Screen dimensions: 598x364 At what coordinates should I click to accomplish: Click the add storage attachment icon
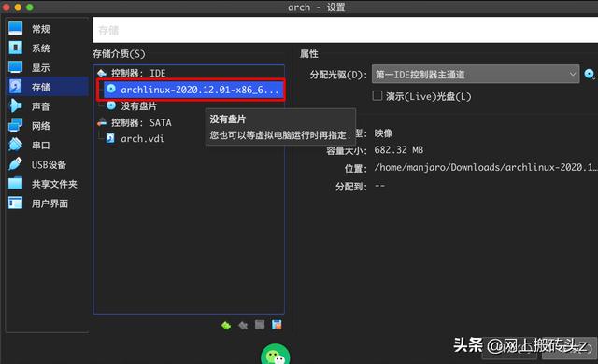pos(260,325)
